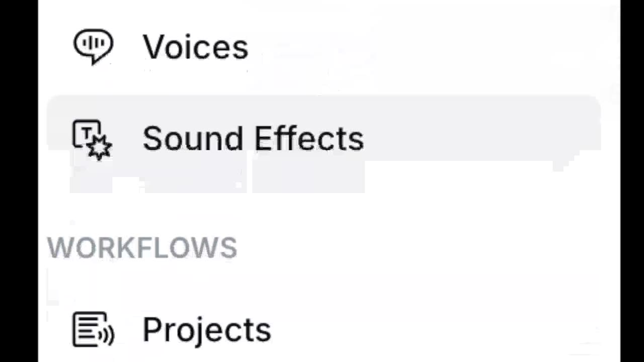Click the empty row space right of Voices

[428, 47]
